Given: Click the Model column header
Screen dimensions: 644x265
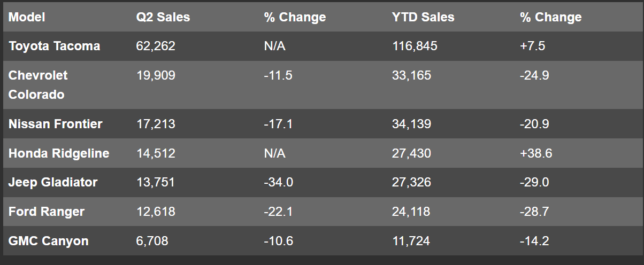Looking at the screenshot, I should point(27,17).
